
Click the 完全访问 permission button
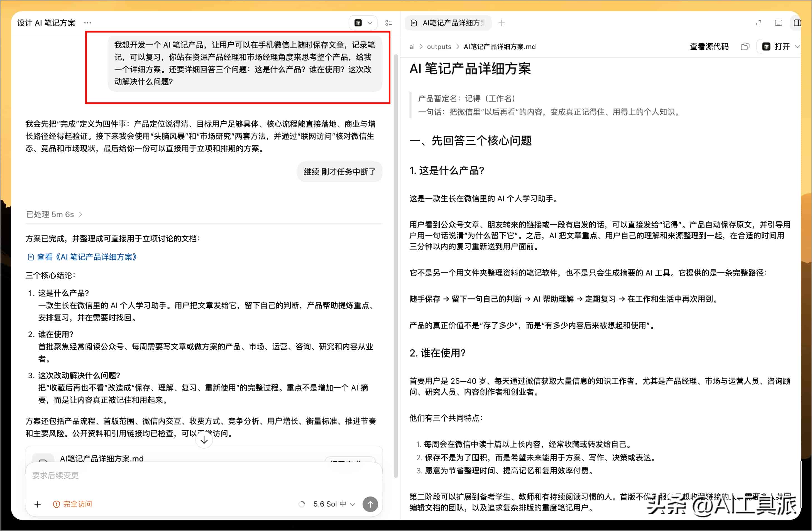coord(73,504)
